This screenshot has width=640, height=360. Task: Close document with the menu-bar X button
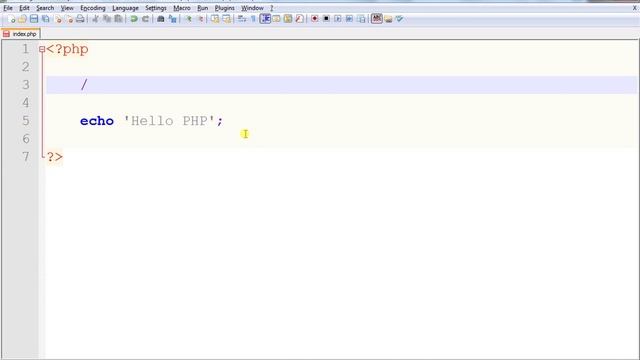[635, 8]
